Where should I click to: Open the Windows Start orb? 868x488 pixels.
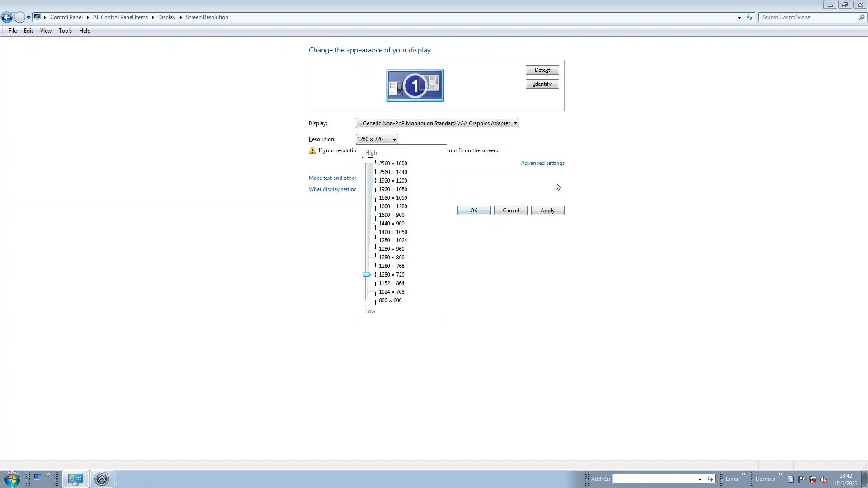pyautogui.click(x=12, y=479)
